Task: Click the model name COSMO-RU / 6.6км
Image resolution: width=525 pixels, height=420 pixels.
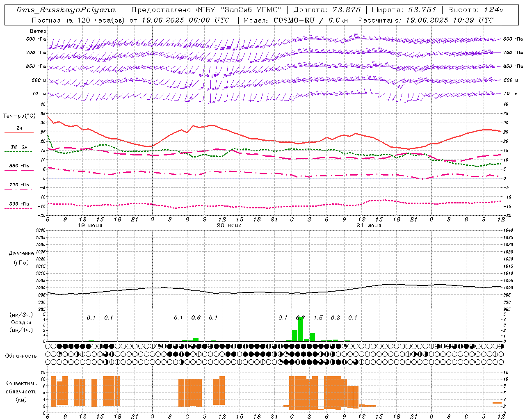Action: pos(311,20)
